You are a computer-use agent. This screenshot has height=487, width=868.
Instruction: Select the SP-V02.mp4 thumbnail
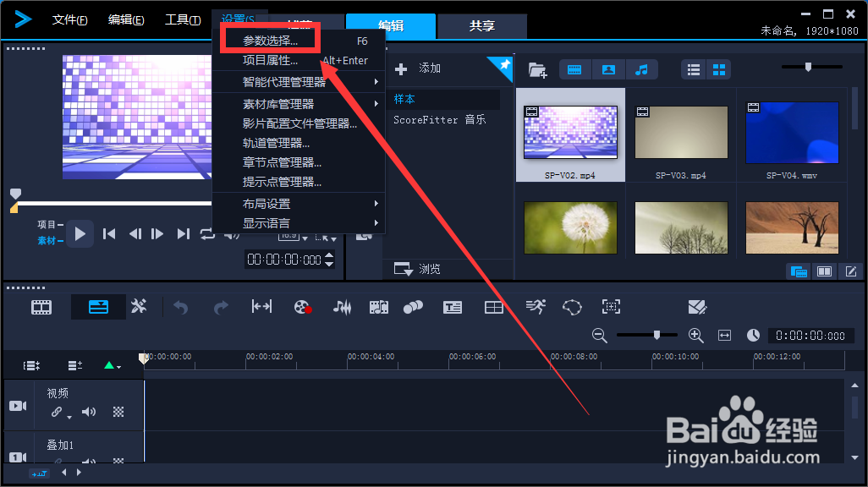point(570,134)
